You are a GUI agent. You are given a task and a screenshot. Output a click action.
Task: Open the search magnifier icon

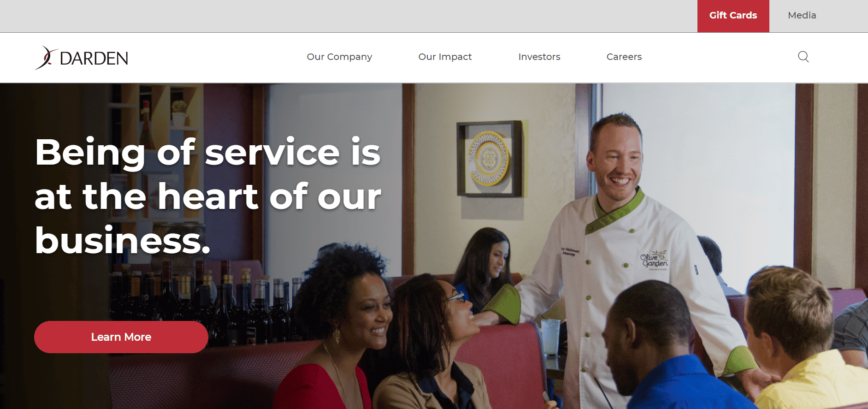[x=803, y=57]
